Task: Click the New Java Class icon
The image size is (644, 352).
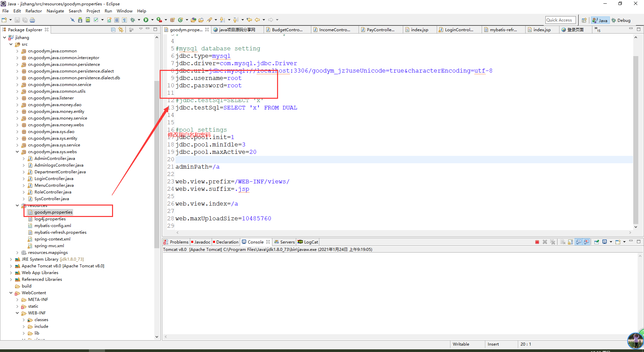Action: tap(180, 20)
